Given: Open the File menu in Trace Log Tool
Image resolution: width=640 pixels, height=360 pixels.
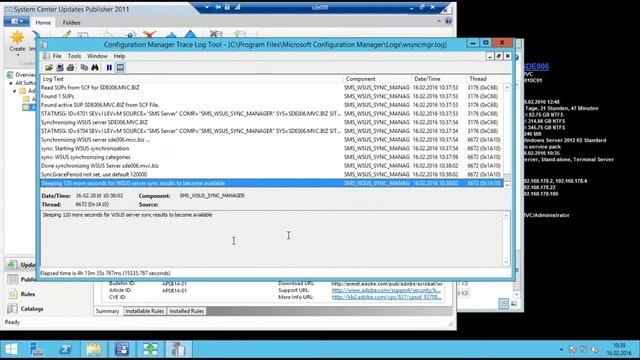Looking at the screenshot, I should (x=57, y=56).
